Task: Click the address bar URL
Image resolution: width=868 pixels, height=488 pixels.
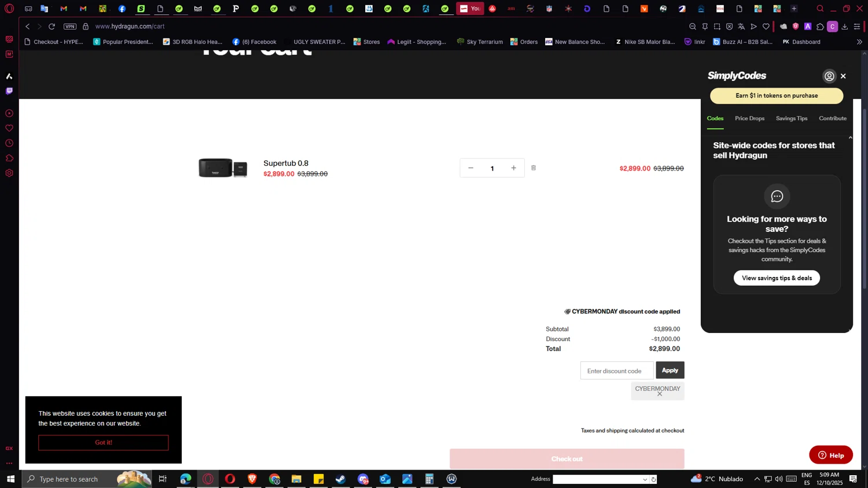Action: coord(130,27)
